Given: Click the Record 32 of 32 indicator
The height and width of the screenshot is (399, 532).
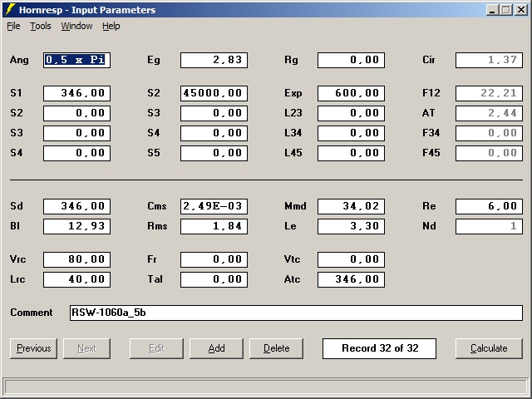Looking at the screenshot, I should 379,348.
